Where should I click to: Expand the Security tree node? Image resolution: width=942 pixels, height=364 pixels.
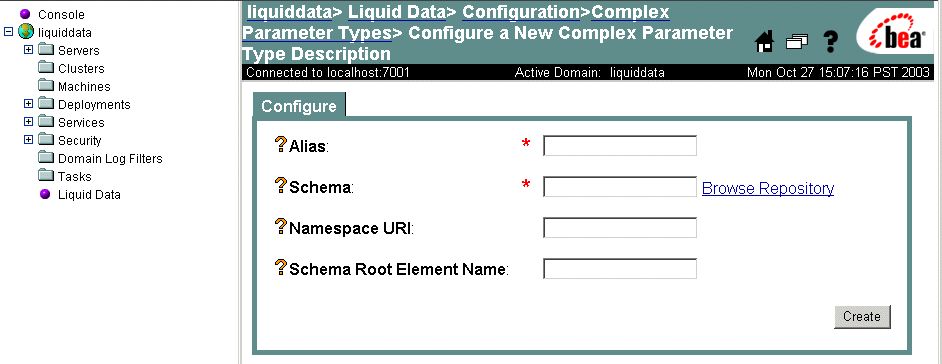[x=28, y=140]
